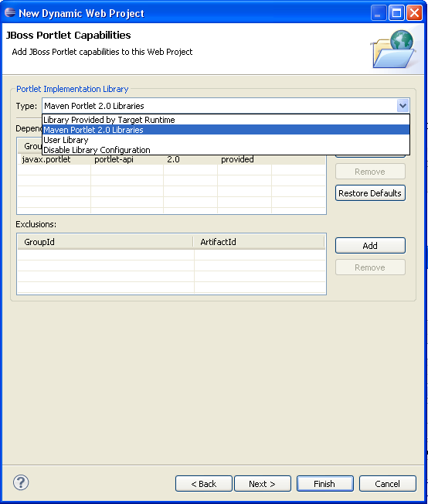Screen dimensions: 428x504
Task: Select User Library option
Action: pos(226,140)
